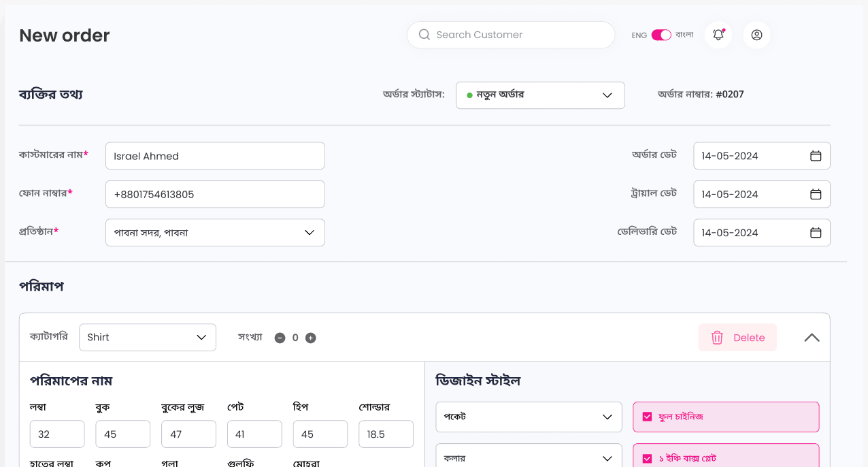The height and width of the screenshot is (467, 868).
Task: Edit লম্বা measurement value 32
Action: (x=57, y=434)
